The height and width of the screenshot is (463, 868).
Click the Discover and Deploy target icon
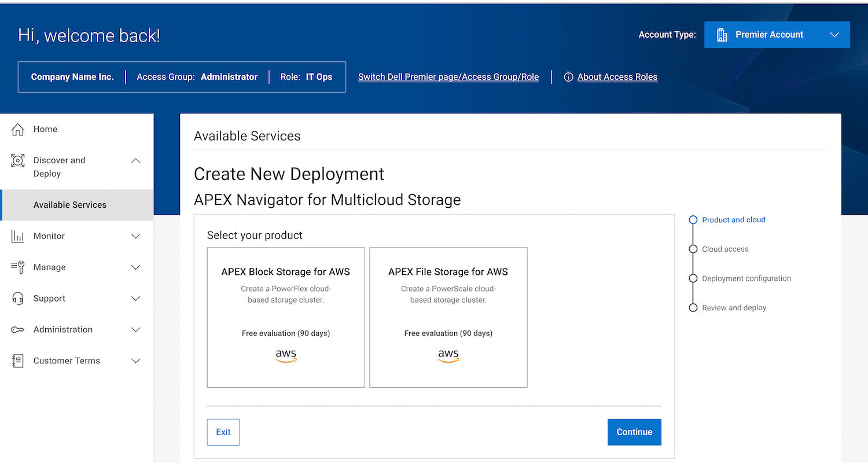coord(18,161)
